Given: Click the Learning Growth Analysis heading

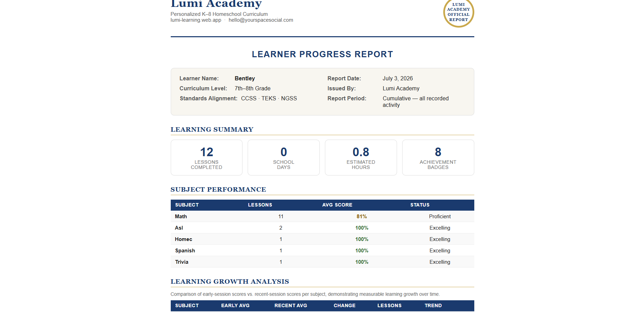Looking at the screenshot, I should coord(230,282).
